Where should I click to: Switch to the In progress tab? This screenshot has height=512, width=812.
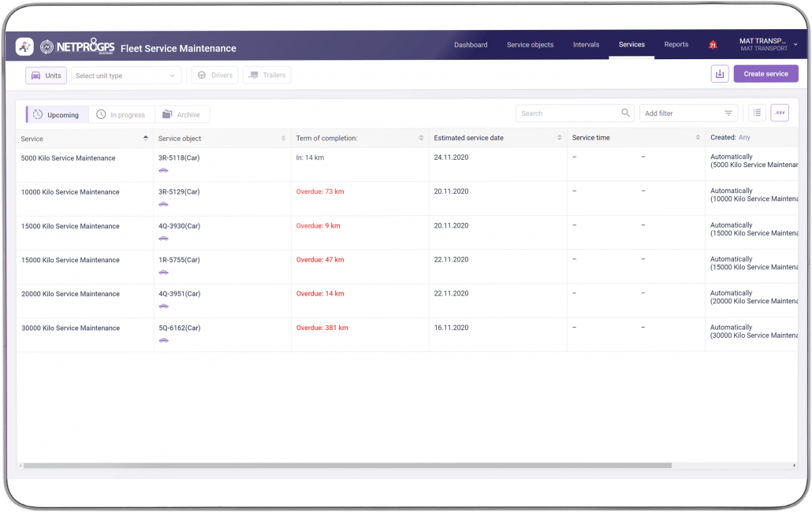tap(121, 114)
